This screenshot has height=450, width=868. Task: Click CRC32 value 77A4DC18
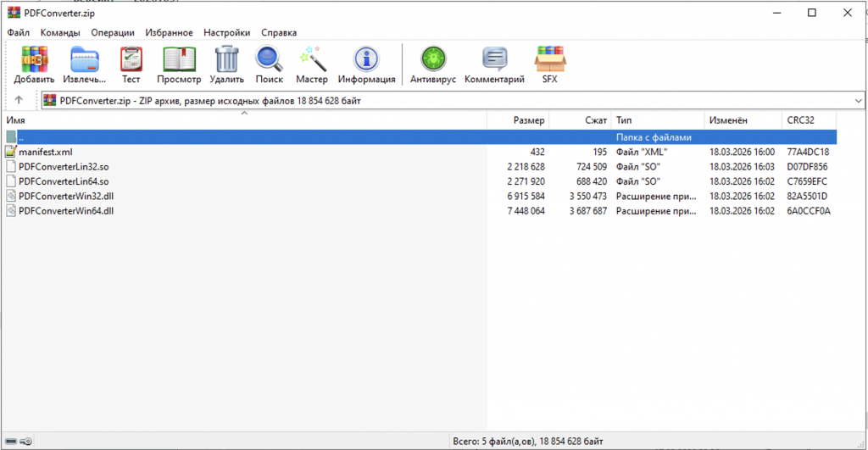808,152
